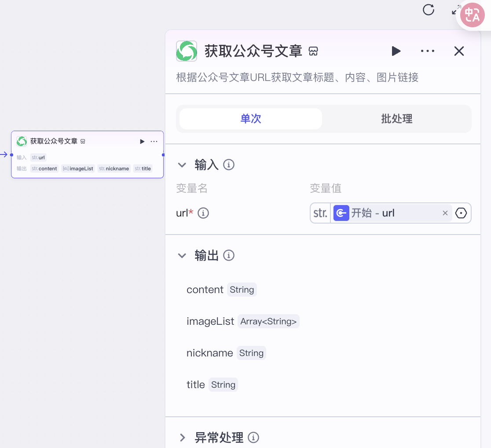
Task: Collapse the 输出 section chevron
Action: 182,256
